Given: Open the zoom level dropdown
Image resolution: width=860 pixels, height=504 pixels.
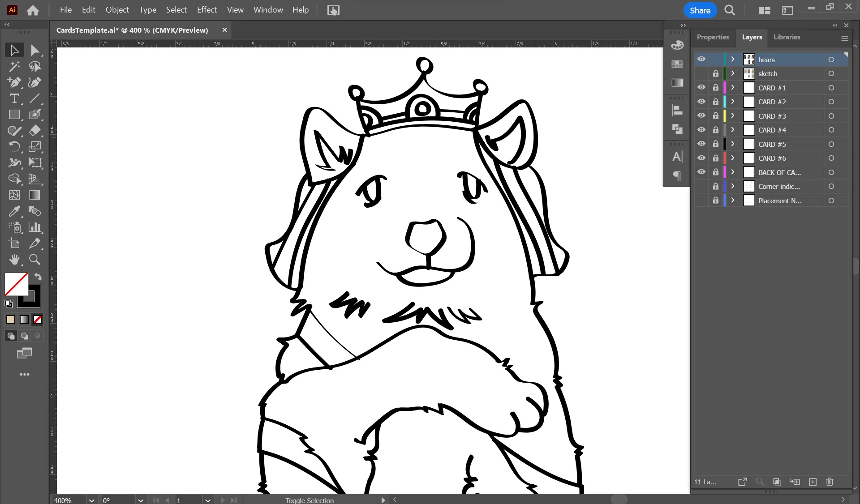Looking at the screenshot, I should (91, 500).
